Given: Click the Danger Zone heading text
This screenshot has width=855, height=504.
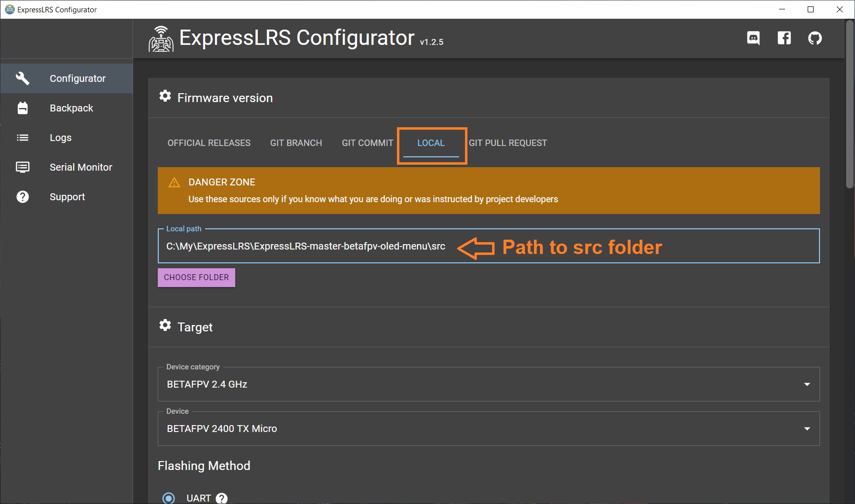Looking at the screenshot, I should pos(222,182).
